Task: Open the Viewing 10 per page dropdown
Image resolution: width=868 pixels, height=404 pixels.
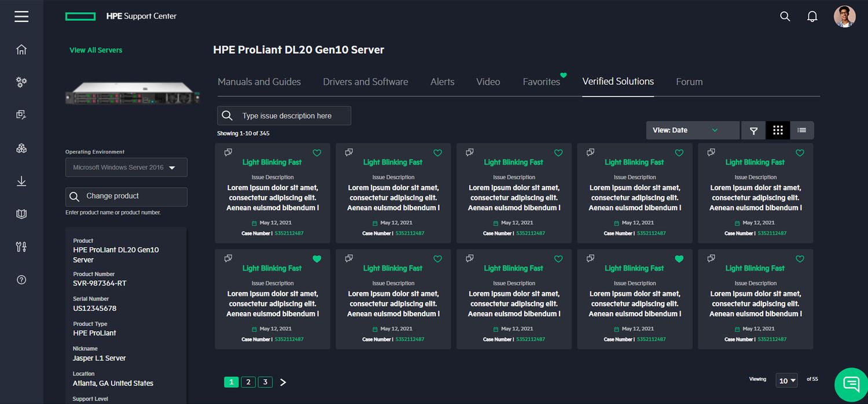Action: [x=787, y=380]
